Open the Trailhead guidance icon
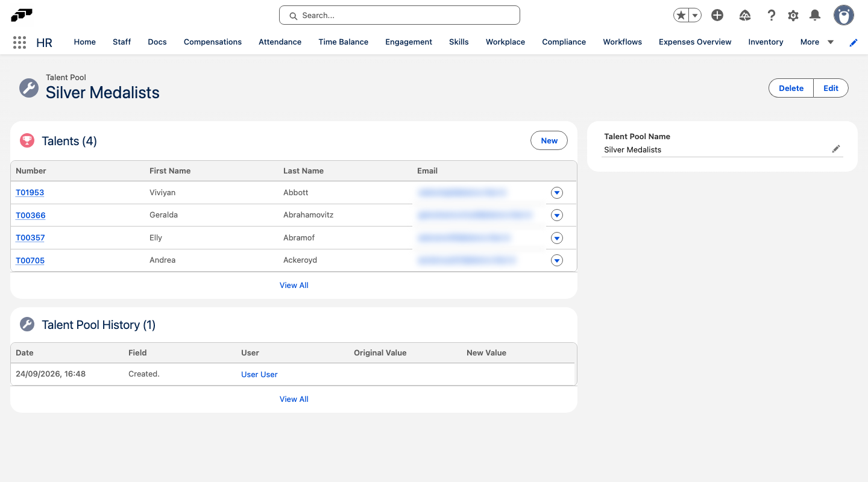The height and width of the screenshot is (482, 868). pos(745,16)
